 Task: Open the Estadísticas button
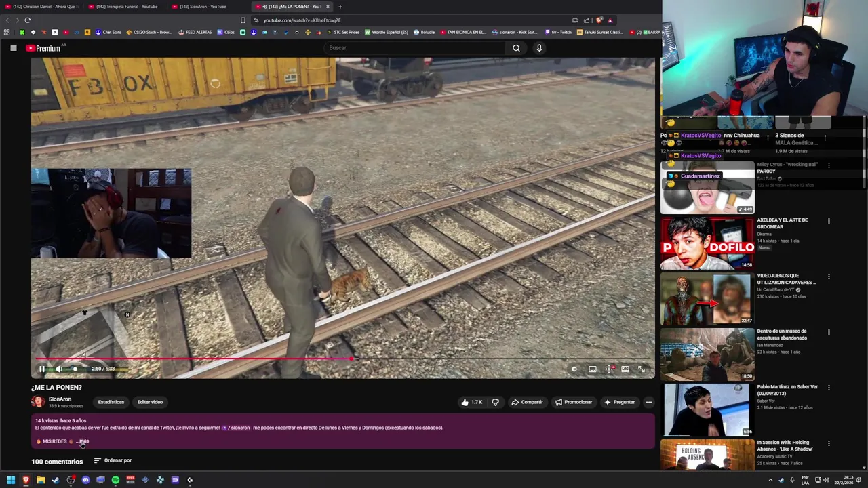coord(111,402)
